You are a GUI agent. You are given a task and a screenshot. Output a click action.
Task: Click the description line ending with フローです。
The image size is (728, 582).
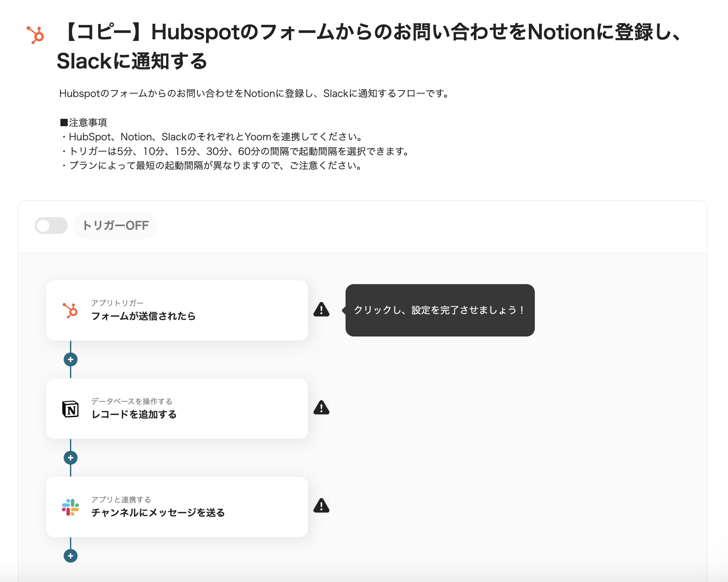(255, 94)
